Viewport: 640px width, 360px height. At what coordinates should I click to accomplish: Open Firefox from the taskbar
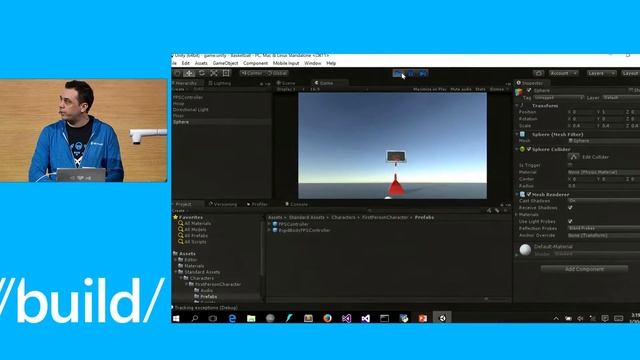click(x=327, y=318)
